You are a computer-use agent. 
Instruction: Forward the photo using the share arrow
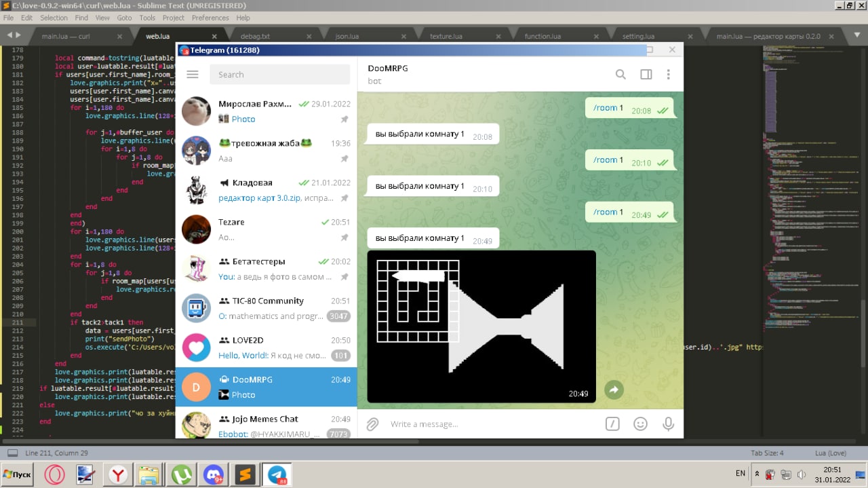tap(614, 390)
